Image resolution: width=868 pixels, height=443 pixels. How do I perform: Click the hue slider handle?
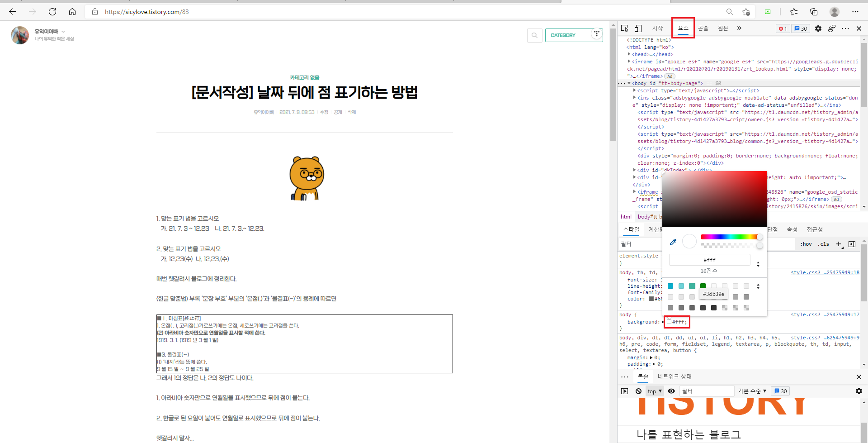point(759,237)
